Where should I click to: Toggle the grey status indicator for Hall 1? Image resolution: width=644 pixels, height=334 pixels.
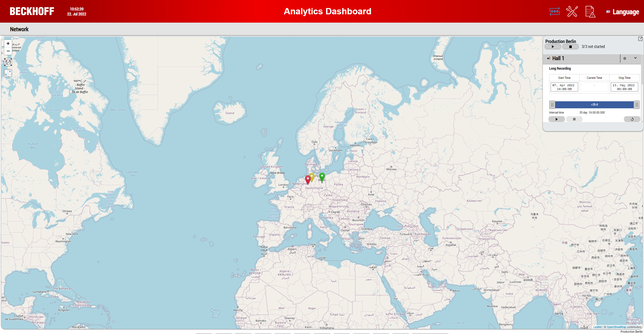tap(625, 59)
